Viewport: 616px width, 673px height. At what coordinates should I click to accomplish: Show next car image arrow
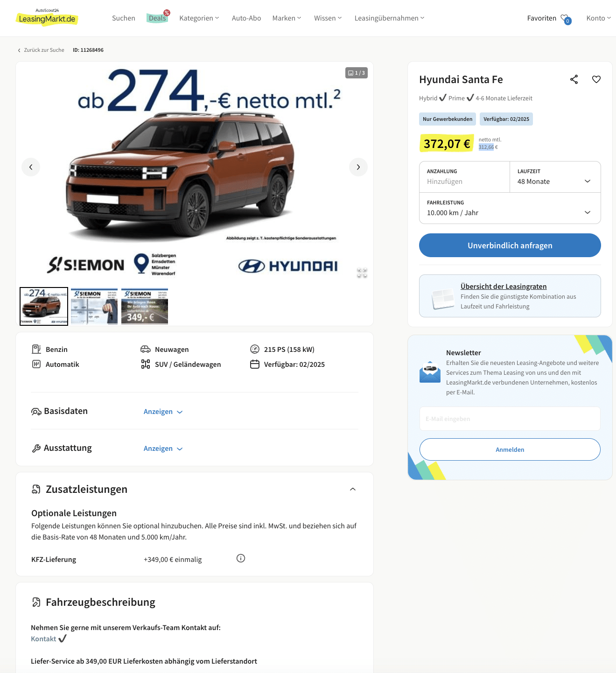tap(358, 167)
